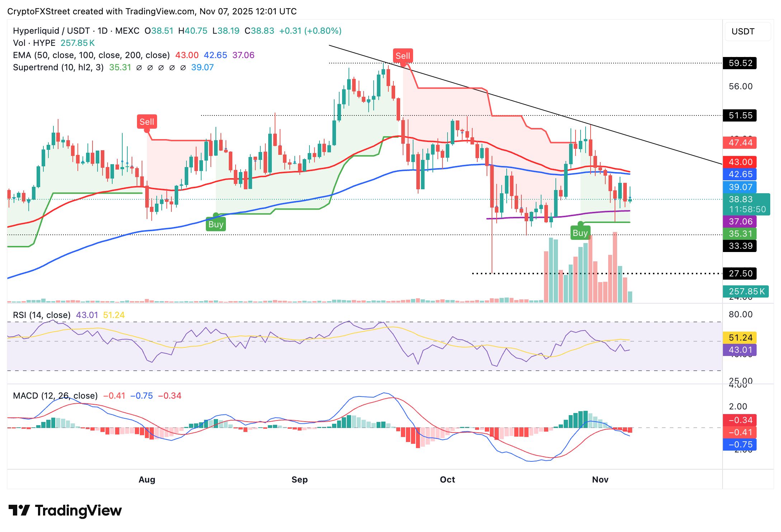Viewport: 781px width, 532px height.
Task: Click the 43.00 red EMA price label
Action: tap(741, 162)
